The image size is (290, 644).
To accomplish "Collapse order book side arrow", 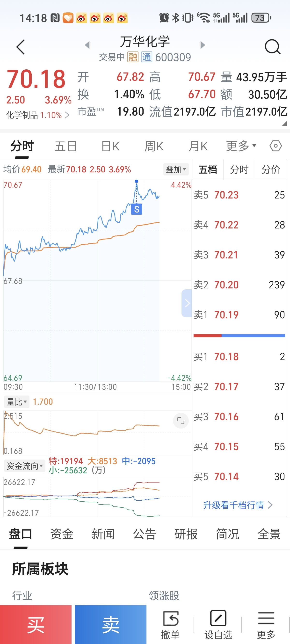I will [x=187, y=303].
